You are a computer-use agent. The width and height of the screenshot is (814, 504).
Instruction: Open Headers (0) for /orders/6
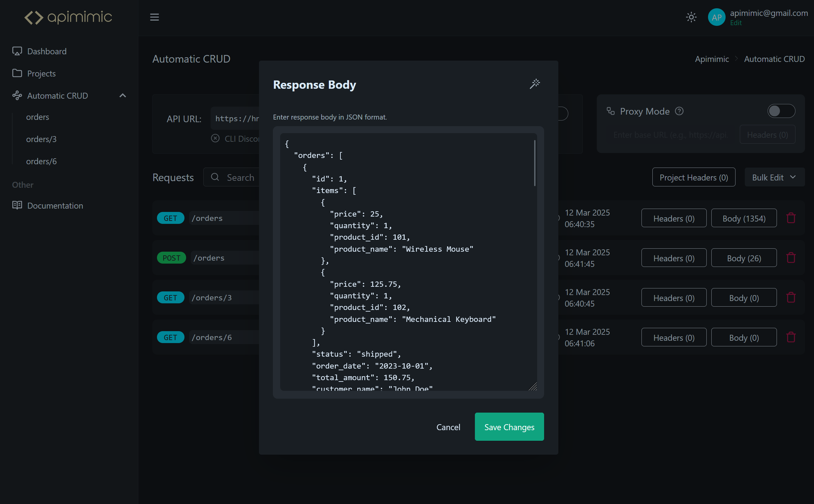[x=674, y=337]
